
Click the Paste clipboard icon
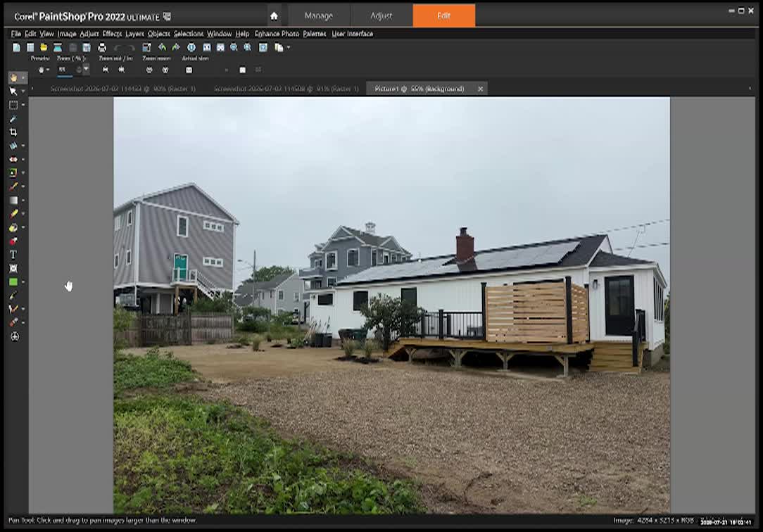279,47
